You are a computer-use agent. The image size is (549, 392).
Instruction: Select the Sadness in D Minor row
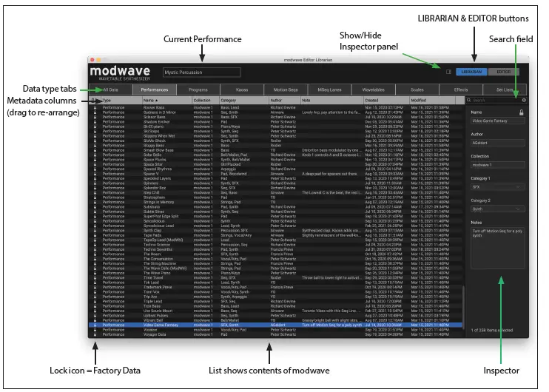275,112
